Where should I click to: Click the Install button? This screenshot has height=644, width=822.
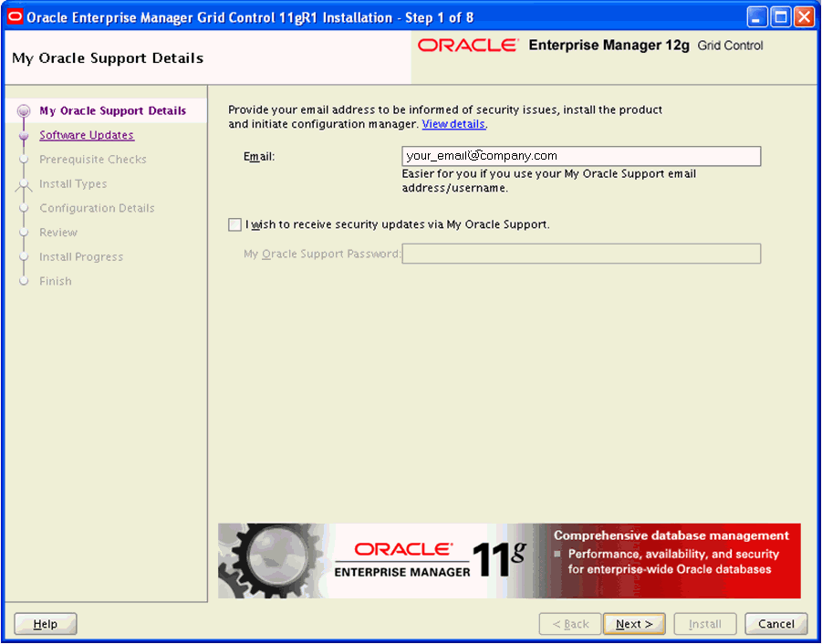click(705, 624)
